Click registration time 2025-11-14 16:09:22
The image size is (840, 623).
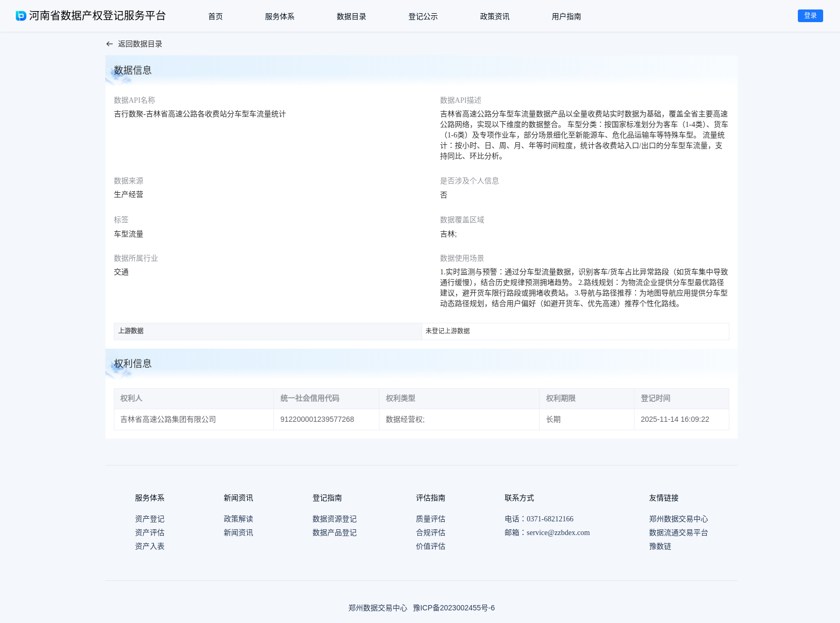[x=675, y=419]
